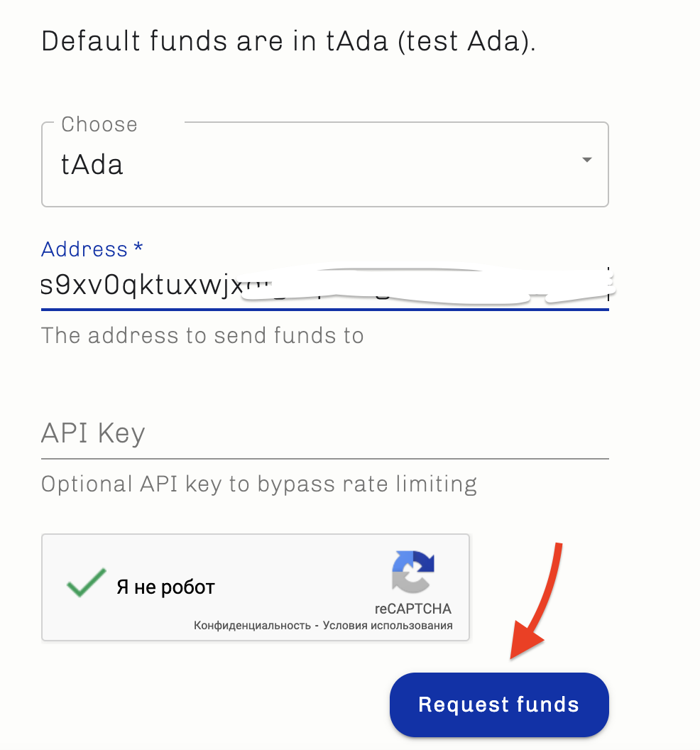The height and width of the screenshot is (750, 700).
Task: Open the Конфиденциальность privacy link
Action: [252, 626]
